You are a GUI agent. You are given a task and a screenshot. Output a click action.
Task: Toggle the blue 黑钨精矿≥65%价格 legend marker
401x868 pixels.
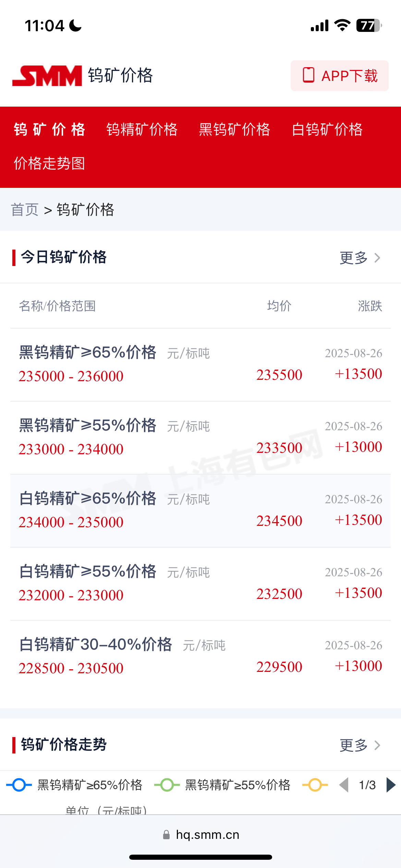pos(19,785)
